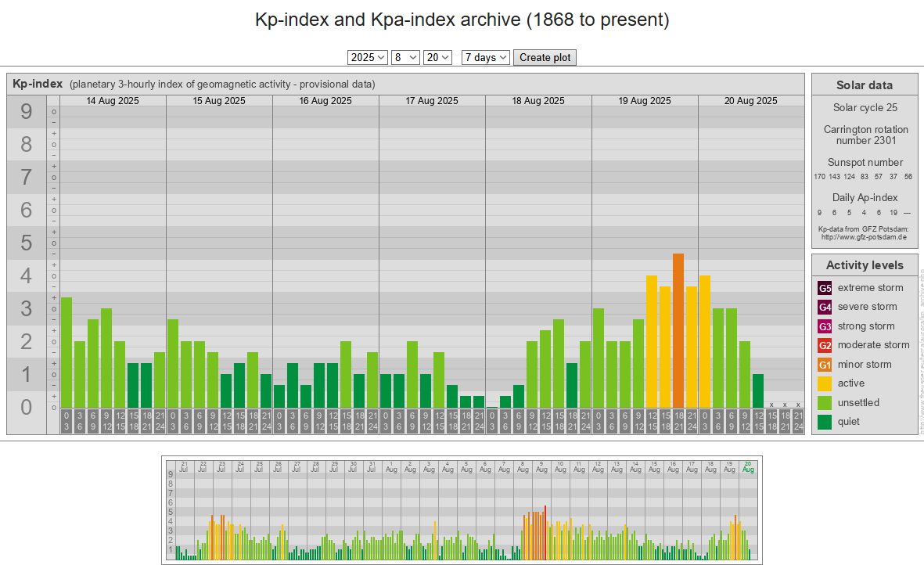Click the '18 Aug 2025' column header
Screen dimensions: 924x565
coord(538,101)
